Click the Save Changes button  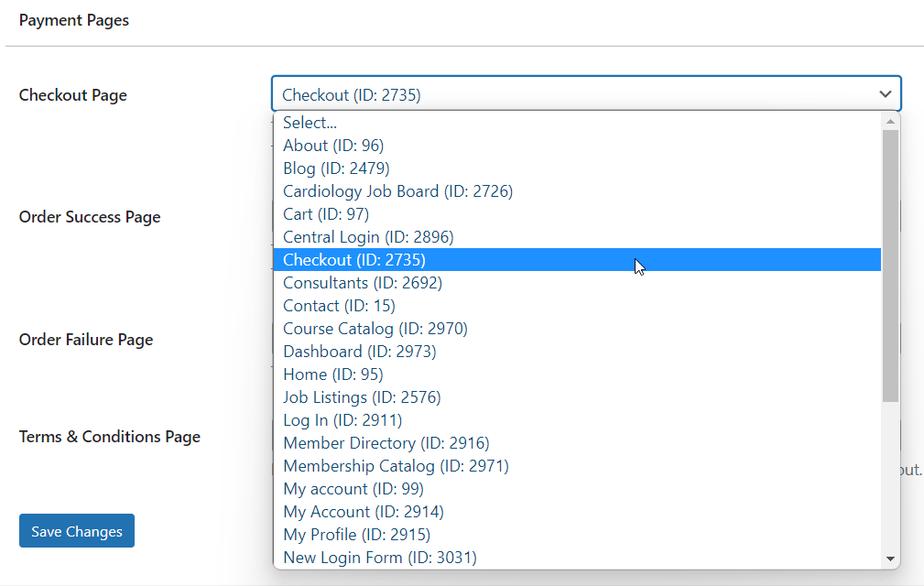pyautogui.click(x=77, y=531)
